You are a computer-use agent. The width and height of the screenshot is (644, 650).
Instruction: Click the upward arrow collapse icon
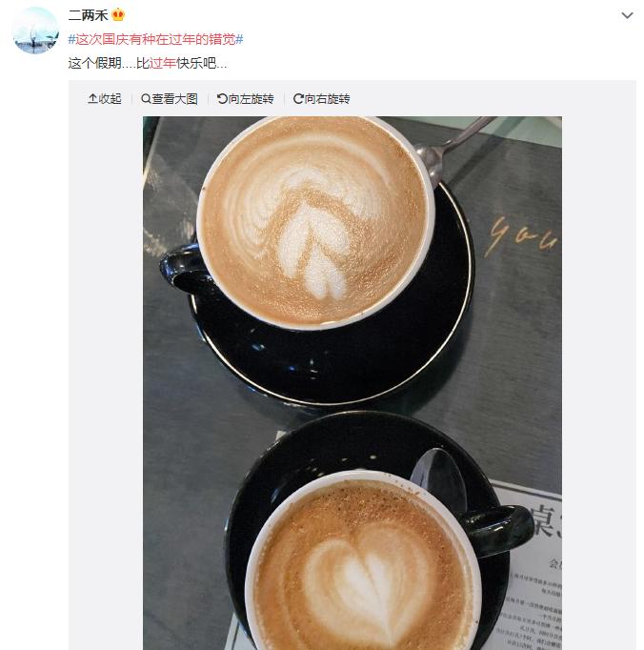92,99
